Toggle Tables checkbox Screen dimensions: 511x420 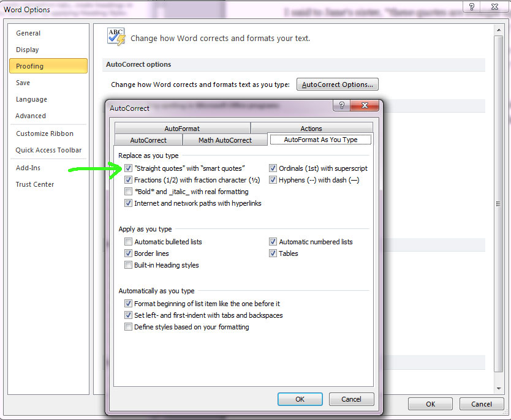[273, 253]
